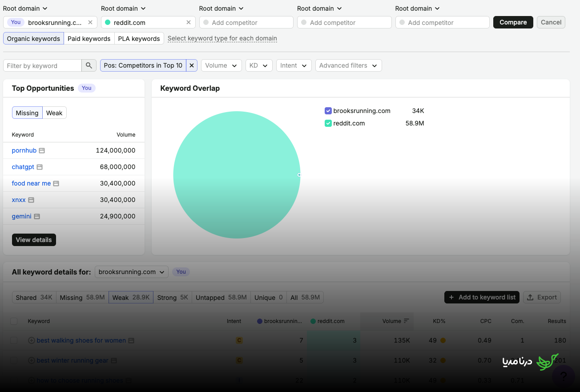Image resolution: width=580 pixels, height=392 pixels.
Task: Switch Top Opportunities to Weak
Action: (x=54, y=113)
